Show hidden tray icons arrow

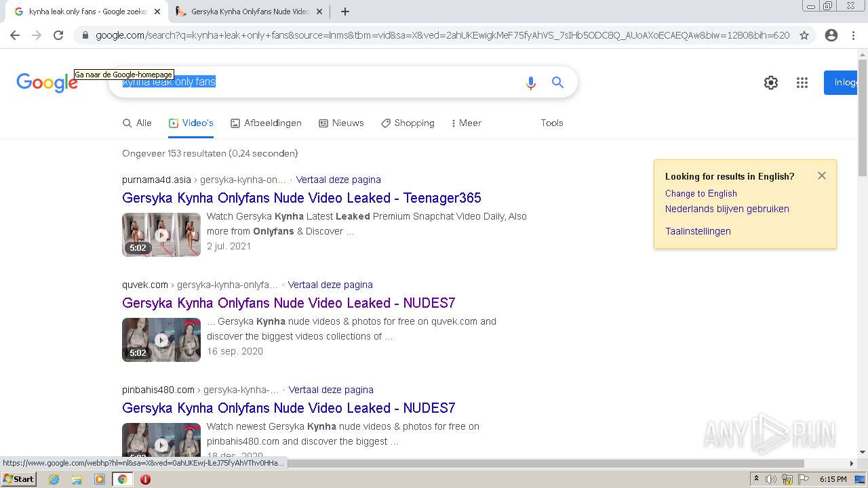tap(756, 479)
